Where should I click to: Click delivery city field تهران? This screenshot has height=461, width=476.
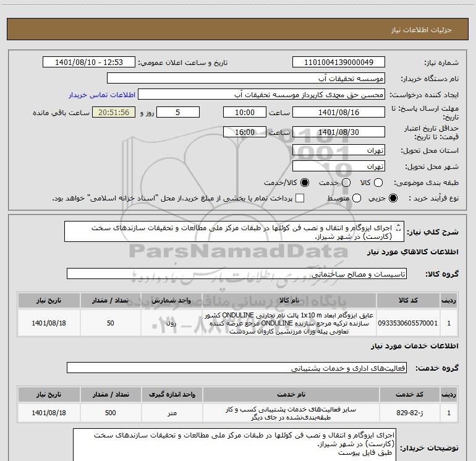(x=339, y=166)
